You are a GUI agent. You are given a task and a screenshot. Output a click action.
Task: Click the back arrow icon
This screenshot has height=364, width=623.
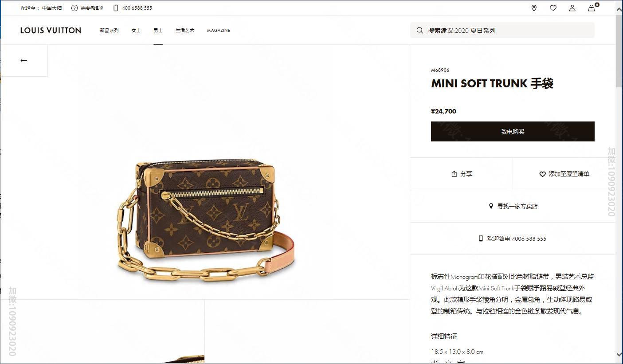24,60
